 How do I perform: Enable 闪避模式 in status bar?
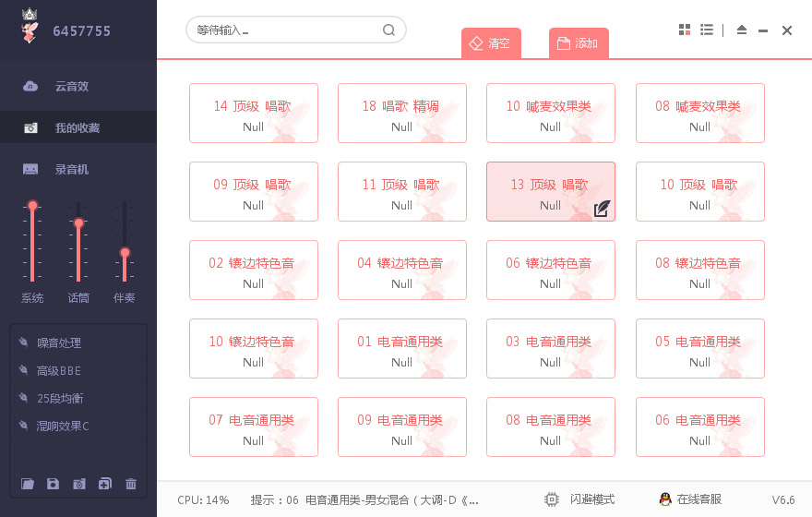point(580,499)
